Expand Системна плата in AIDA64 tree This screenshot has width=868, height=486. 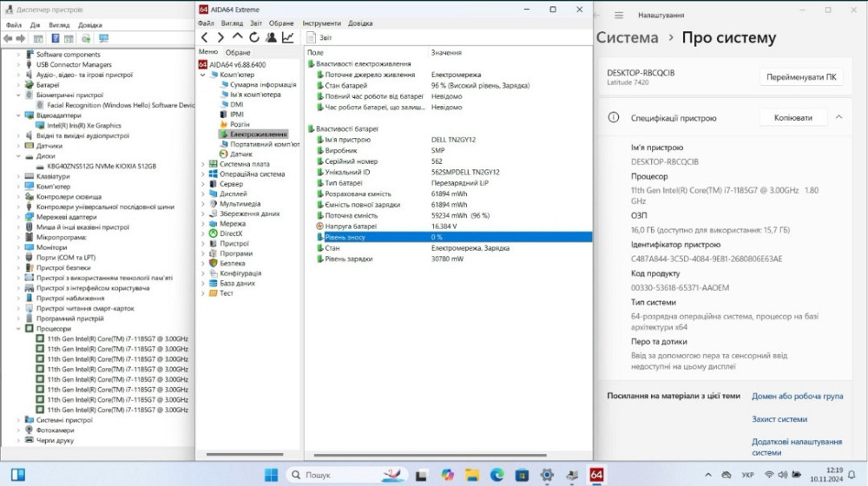click(203, 164)
